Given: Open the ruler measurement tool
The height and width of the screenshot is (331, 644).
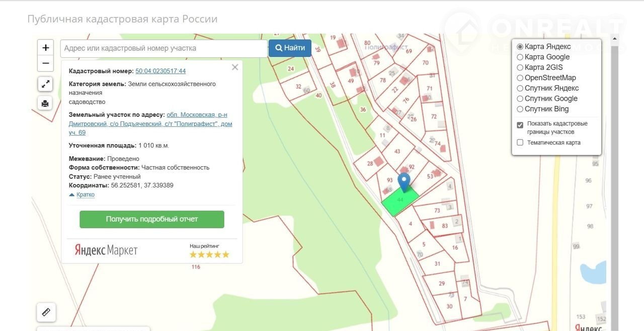Looking at the screenshot, I should (x=46, y=312).
